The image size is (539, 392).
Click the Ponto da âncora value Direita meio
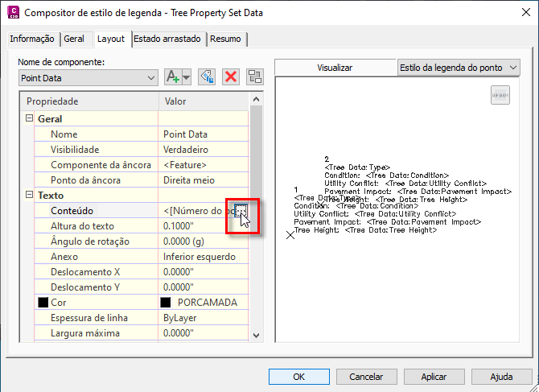click(x=204, y=180)
